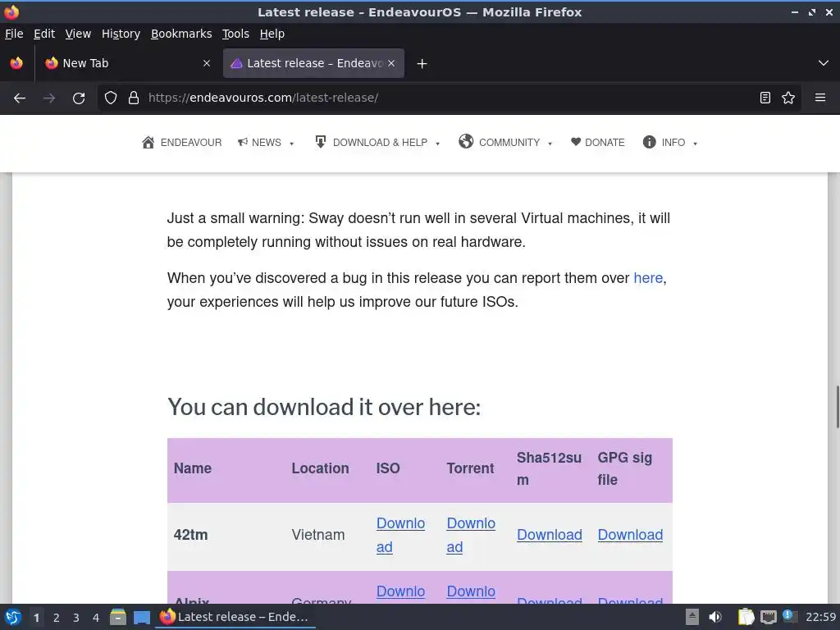Open the taskbar application menu
The width and height of the screenshot is (840, 630).
(13, 617)
